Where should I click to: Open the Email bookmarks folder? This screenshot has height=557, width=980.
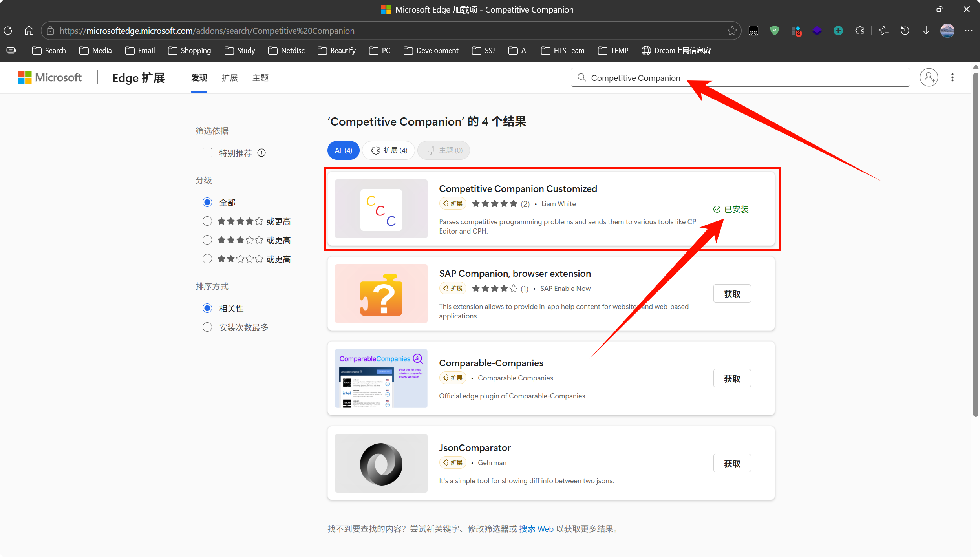point(140,51)
